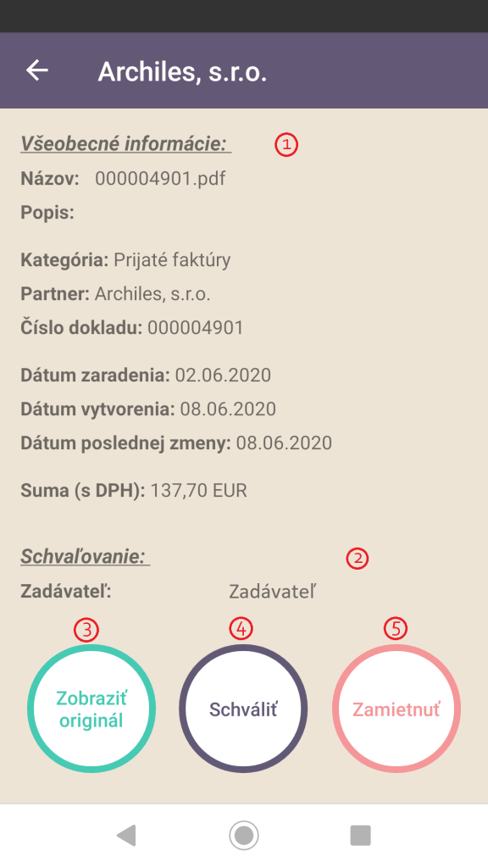The image size is (488, 868).
Task: Select file name 000004901.pdf
Action: coord(160,178)
